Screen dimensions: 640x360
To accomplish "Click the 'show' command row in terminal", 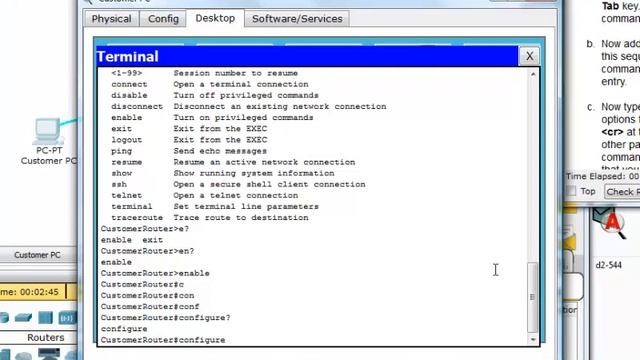I will 222,173.
